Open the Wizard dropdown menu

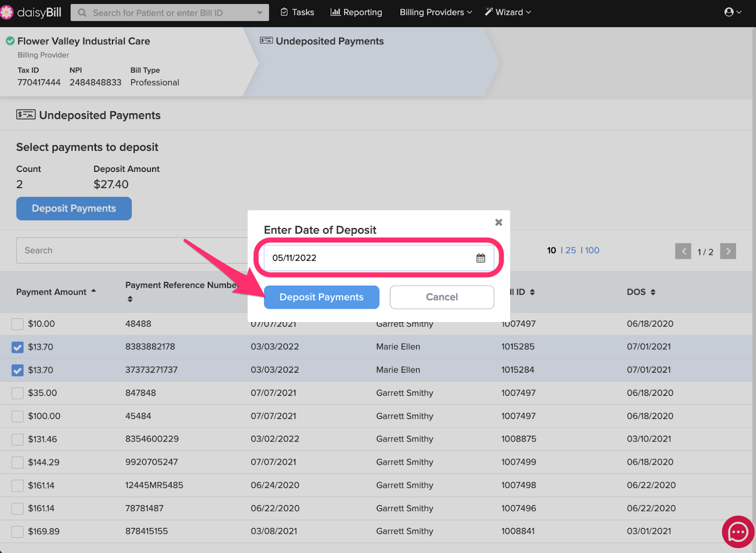click(x=508, y=12)
